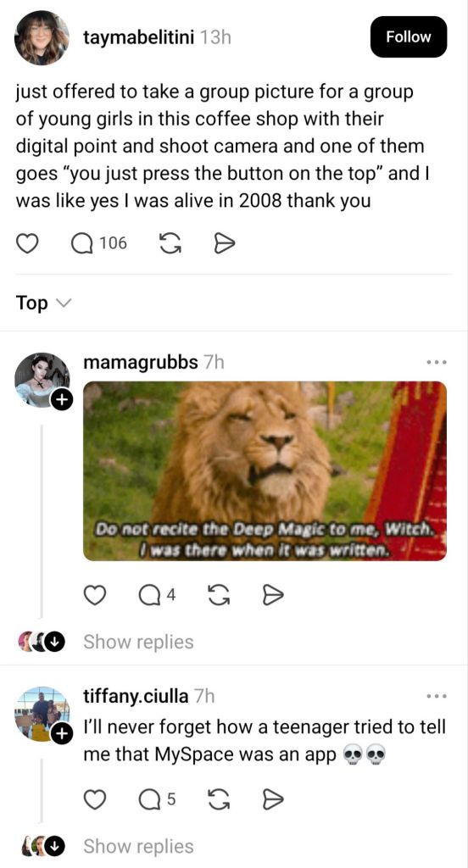
Task: Open taymabelitini's profile picture
Action: point(42,37)
